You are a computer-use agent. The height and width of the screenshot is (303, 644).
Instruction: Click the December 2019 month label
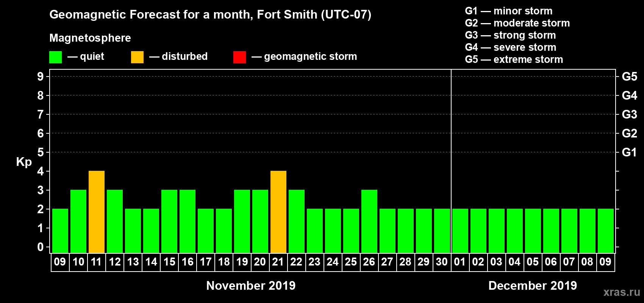coord(532,286)
